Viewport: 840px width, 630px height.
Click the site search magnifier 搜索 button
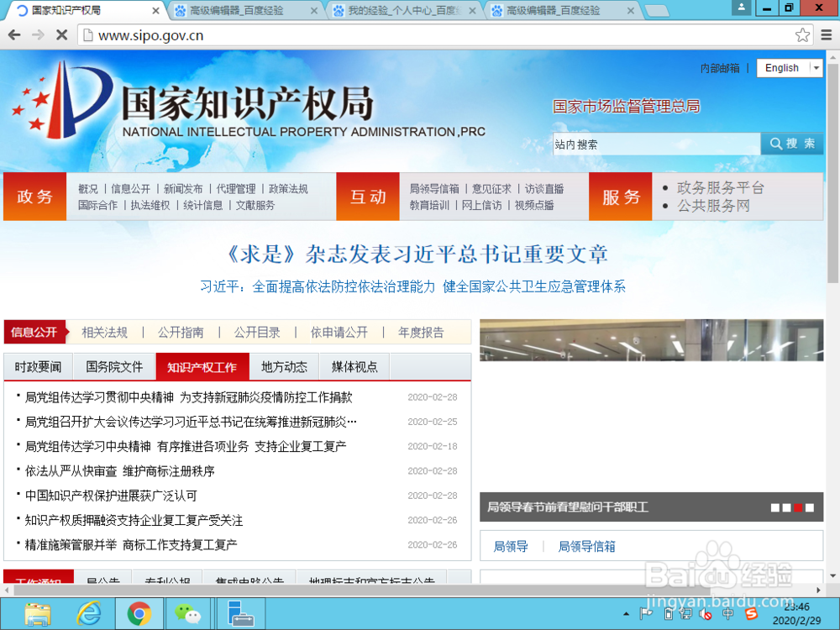pyautogui.click(x=792, y=144)
